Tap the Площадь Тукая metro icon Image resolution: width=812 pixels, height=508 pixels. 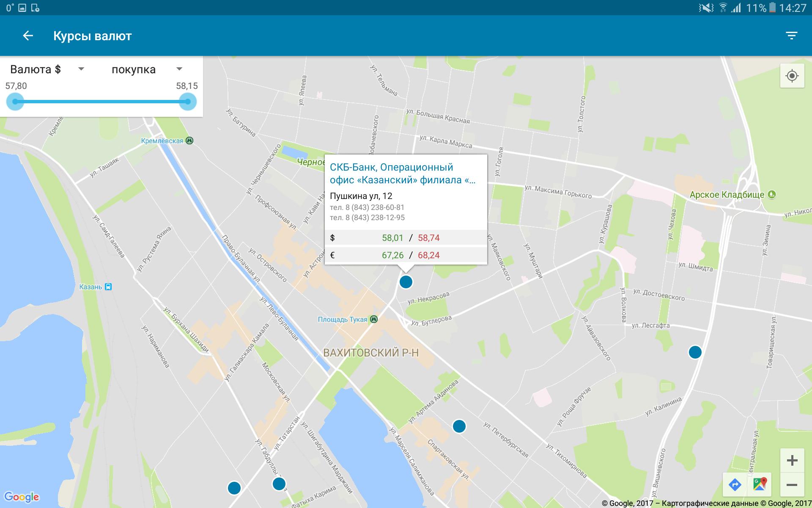(x=374, y=319)
